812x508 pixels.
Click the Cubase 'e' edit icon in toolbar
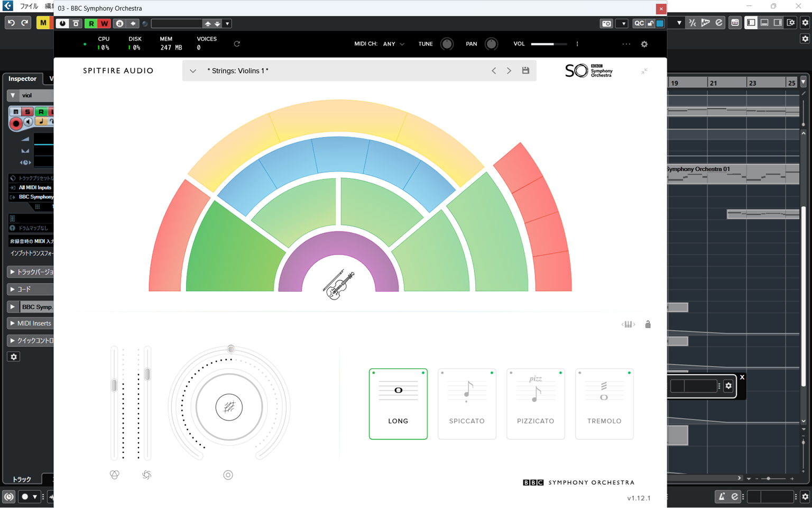719,23
